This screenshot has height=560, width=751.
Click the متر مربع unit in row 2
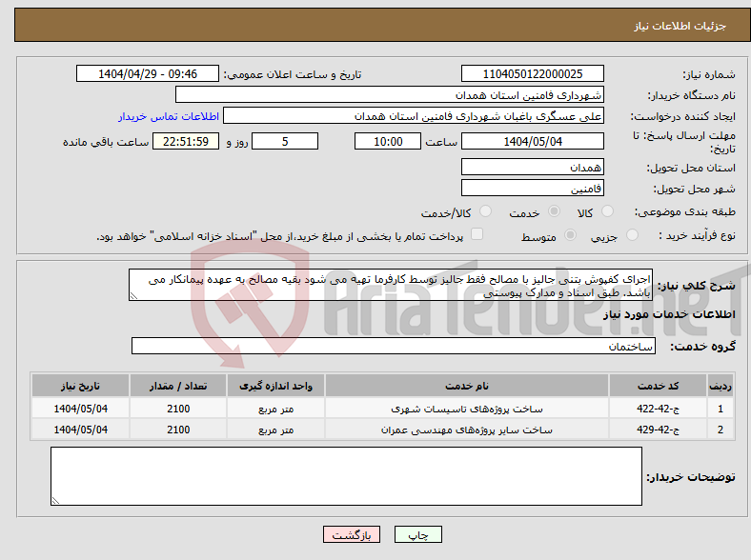coord(275,430)
